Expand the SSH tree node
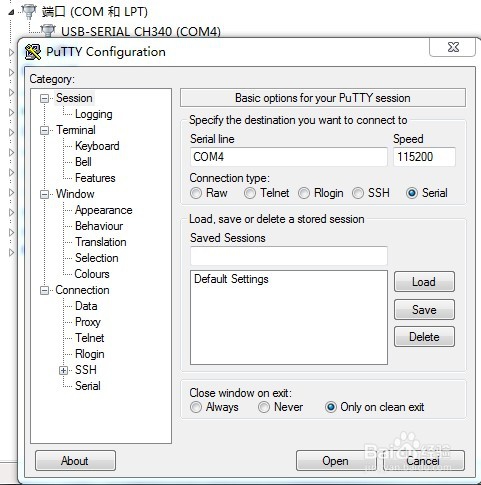Screen dimensions: 481x485 click(x=63, y=370)
